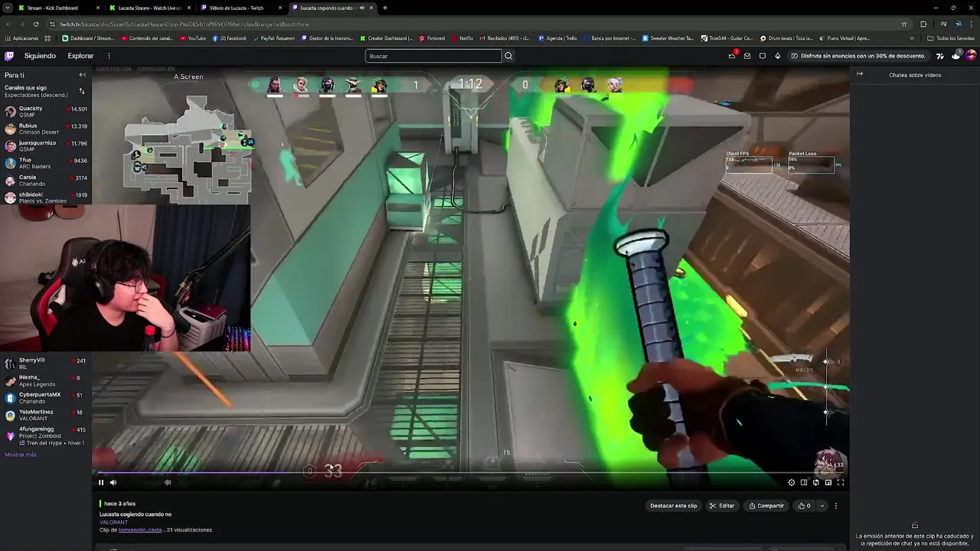The height and width of the screenshot is (551, 980).
Task: Open the YouTube bookmark
Action: (x=192, y=38)
